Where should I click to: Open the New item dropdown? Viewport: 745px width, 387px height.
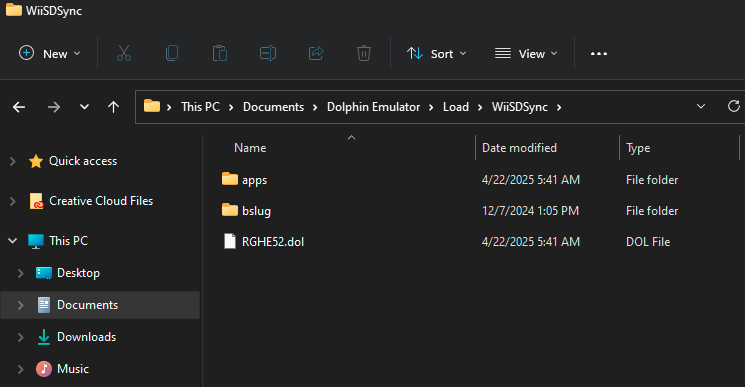(x=49, y=54)
